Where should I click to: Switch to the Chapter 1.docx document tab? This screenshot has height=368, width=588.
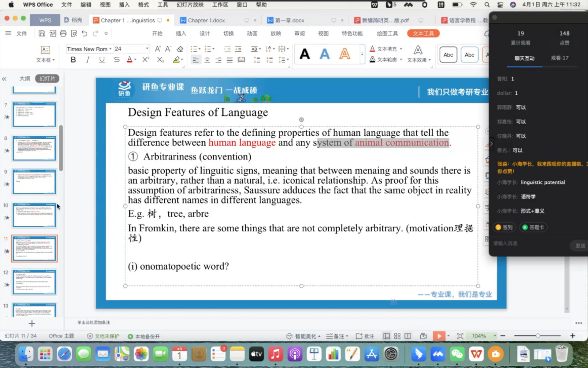click(x=206, y=20)
